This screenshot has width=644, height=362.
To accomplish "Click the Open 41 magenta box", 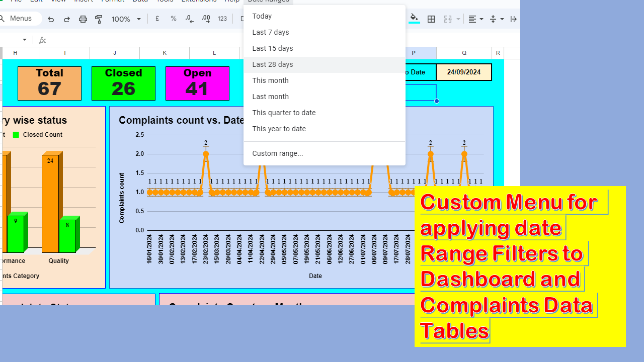I will pos(197,83).
